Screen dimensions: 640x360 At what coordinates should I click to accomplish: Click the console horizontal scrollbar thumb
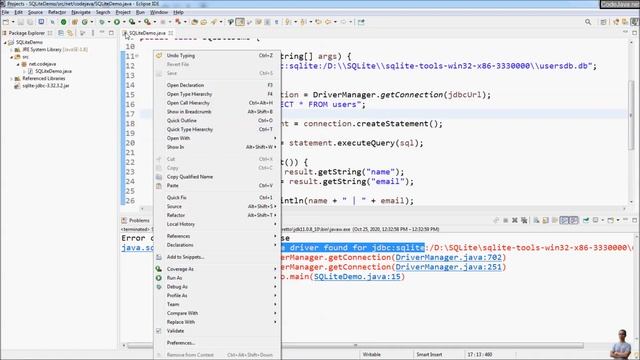point(355,345)
